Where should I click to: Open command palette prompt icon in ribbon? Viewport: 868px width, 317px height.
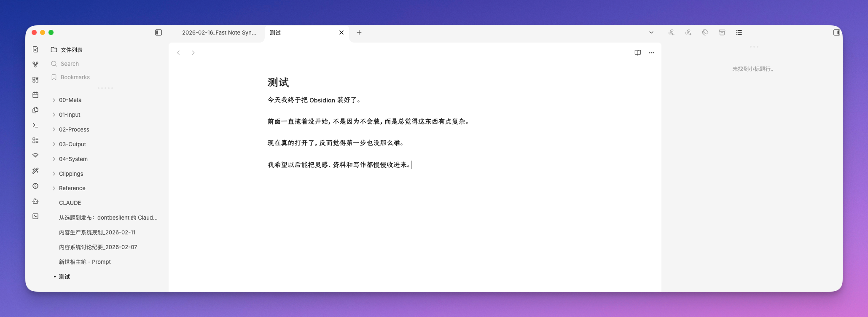coord(35,125)
